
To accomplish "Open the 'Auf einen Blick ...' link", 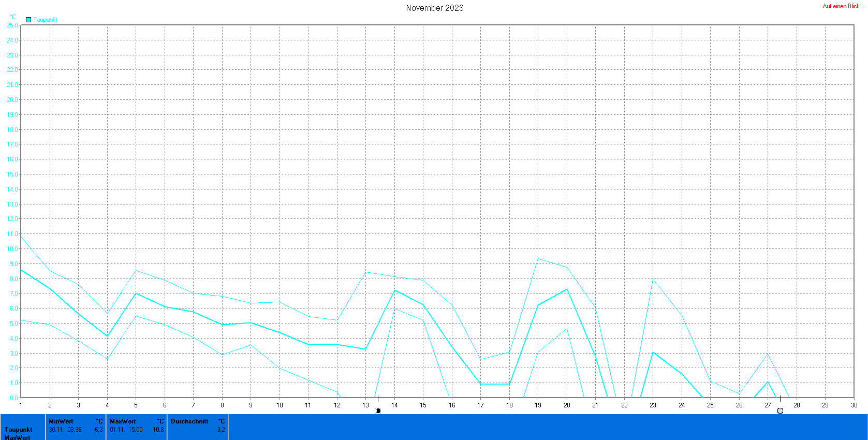I will [844, 6].
